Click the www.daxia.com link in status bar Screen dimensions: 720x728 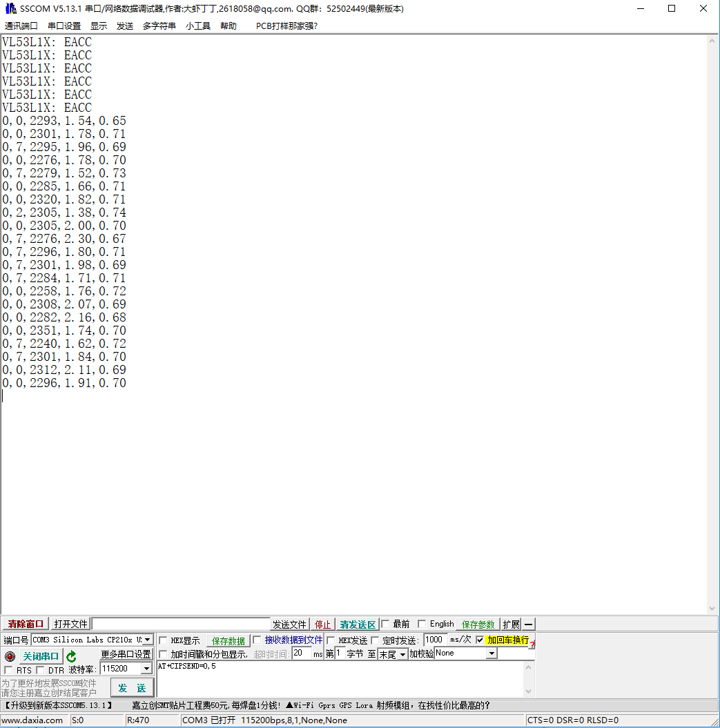click(x=32, y=720)
